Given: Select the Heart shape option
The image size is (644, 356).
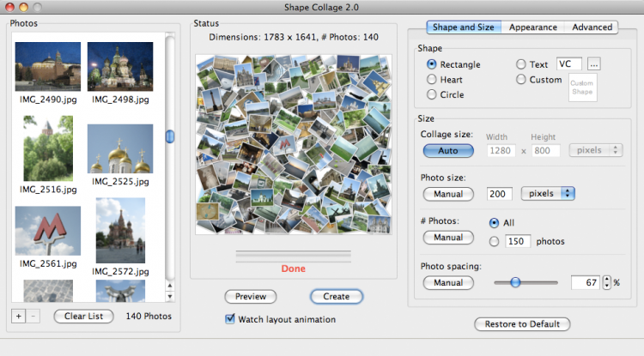Looking at the screenshot, I should point(432,80).
